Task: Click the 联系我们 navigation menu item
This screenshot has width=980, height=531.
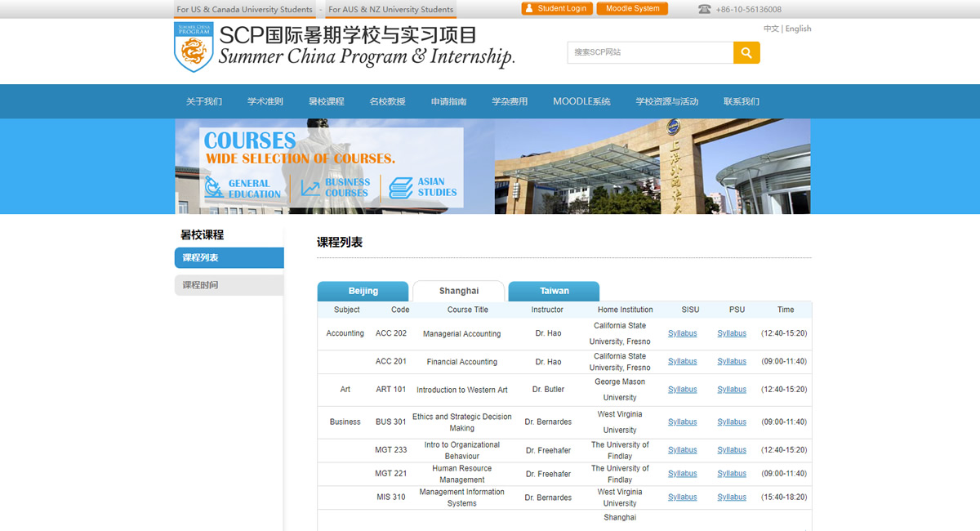Action: 741,101
